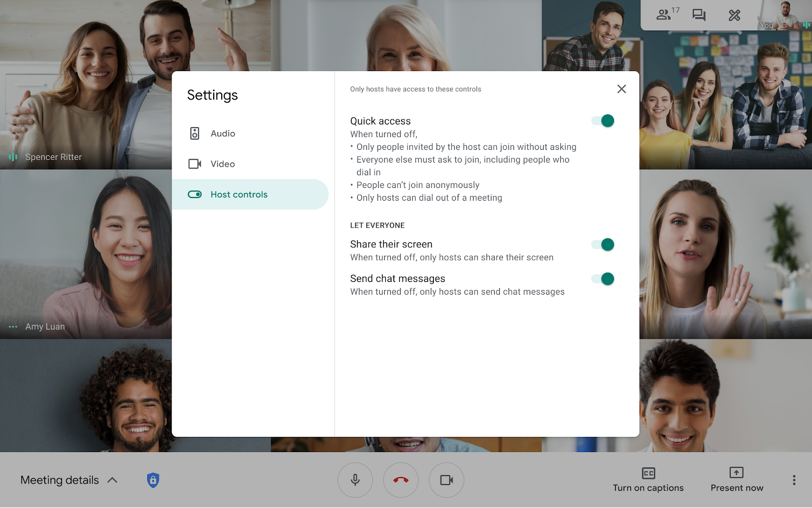This screenshot has height=508, width=812.
Task: Turn off Send chat messages
Action: (604, 278)
